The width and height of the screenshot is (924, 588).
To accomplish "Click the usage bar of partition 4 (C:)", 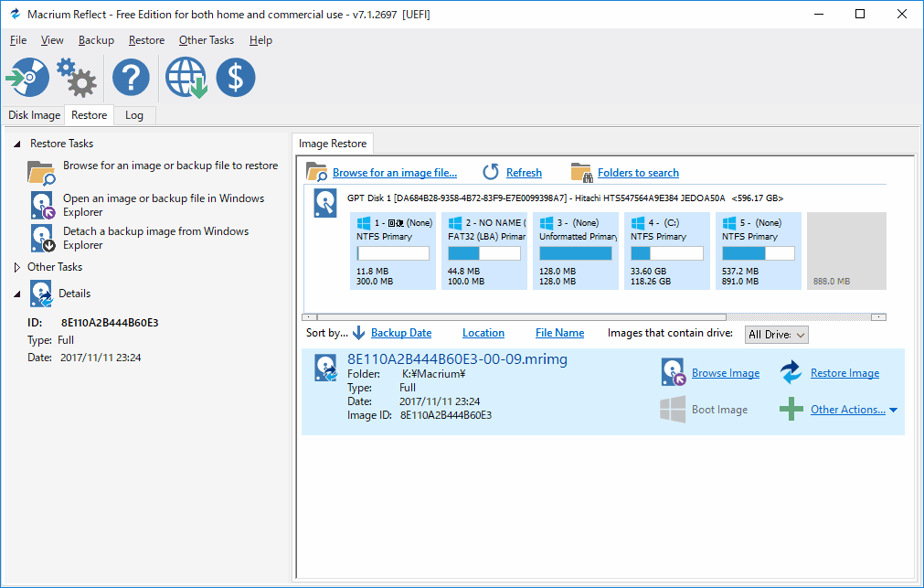I will tap(667, 253).
